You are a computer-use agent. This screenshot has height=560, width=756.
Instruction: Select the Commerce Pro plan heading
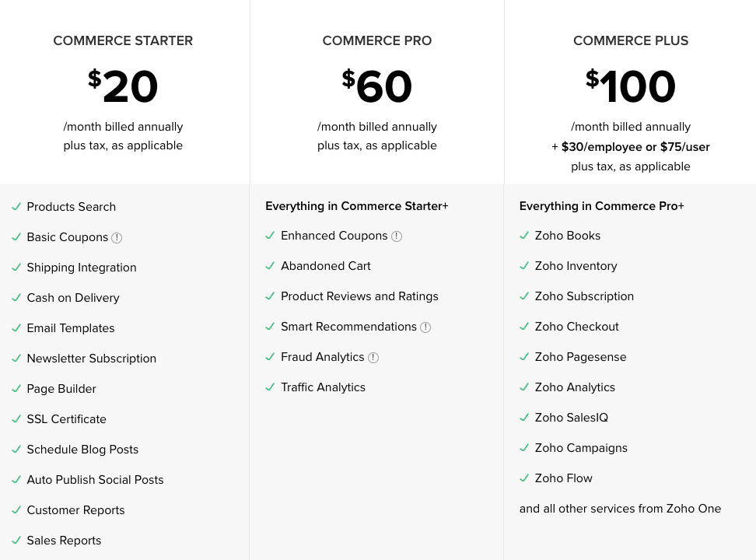point(377,40)
